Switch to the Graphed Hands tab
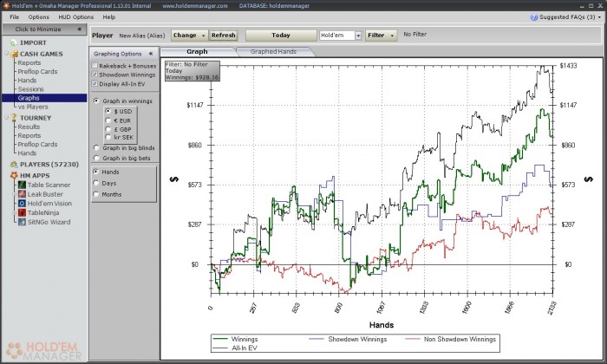This screenshot has width=607, height=364. (x=271, y=52)
